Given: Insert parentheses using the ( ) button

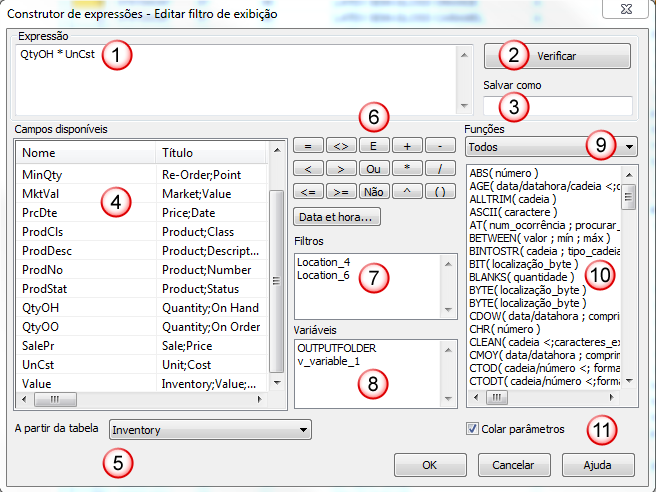Looking at the screenshot, I should coord(440,190).
